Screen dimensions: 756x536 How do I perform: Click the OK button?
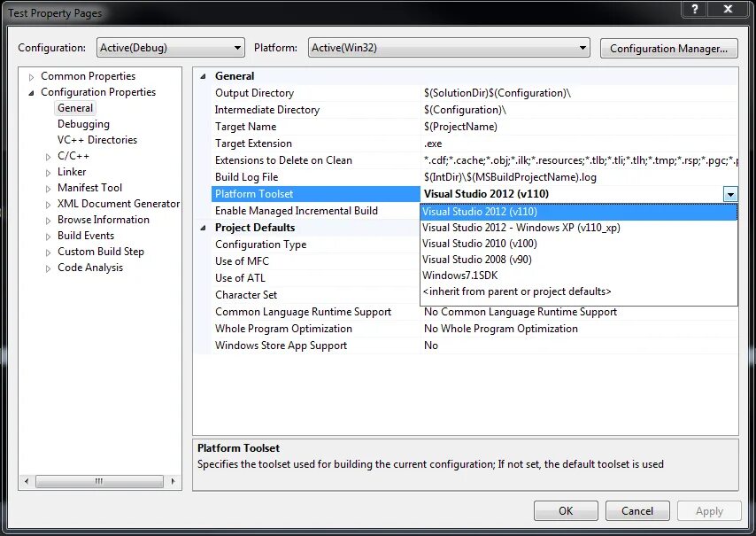click(566, 511)
